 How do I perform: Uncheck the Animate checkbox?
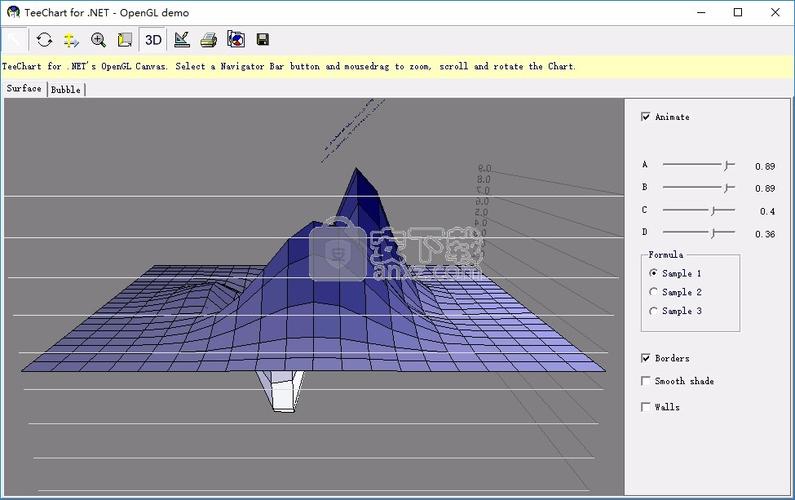point(645,117)
